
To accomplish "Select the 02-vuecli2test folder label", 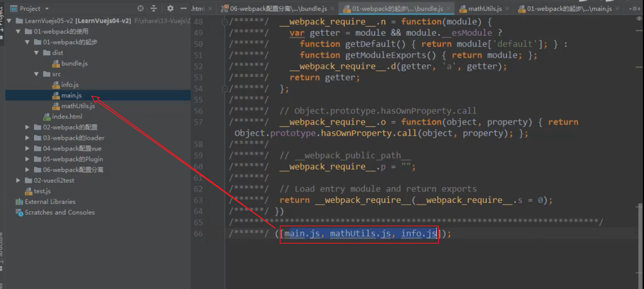I will pyautogui.click(x=54, y=181).
